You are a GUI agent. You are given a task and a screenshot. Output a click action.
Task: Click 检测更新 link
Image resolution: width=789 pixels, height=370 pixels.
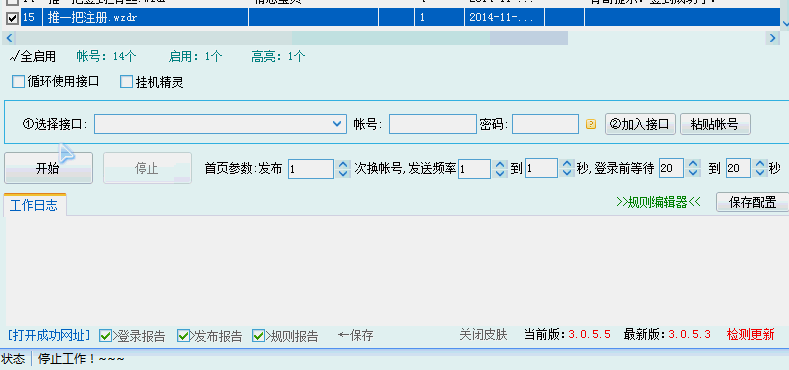[750, 334]
